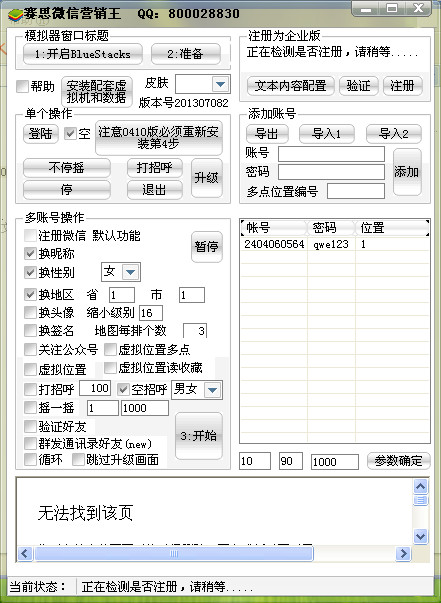This screenshot has height=603, width=441.
Task: Focus the 市 number field
Action: (x=192, y=295)
